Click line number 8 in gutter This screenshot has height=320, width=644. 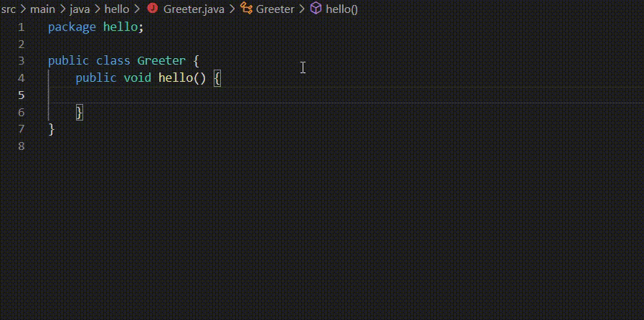[x=22, y=146]
